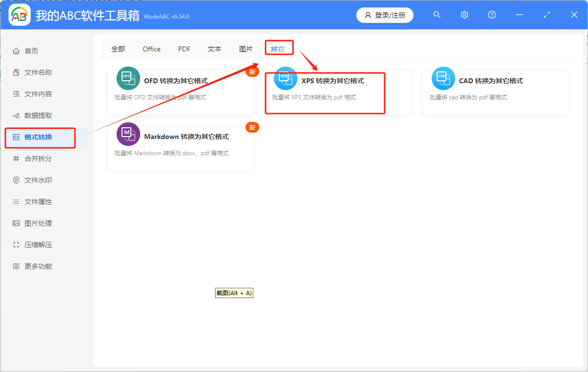588x372 pixels.
Task: Switch to the PDF tab
Action: click(184, 49)
